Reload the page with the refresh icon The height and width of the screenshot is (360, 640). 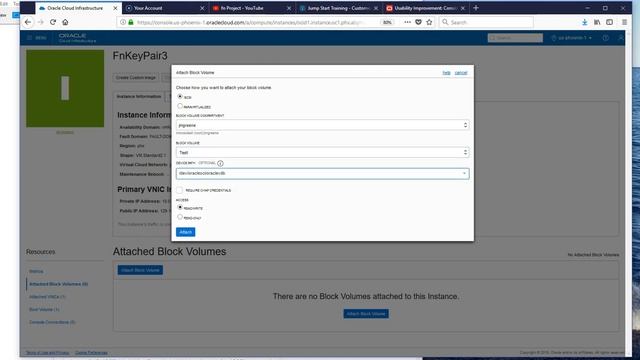[x=53, y=22]
